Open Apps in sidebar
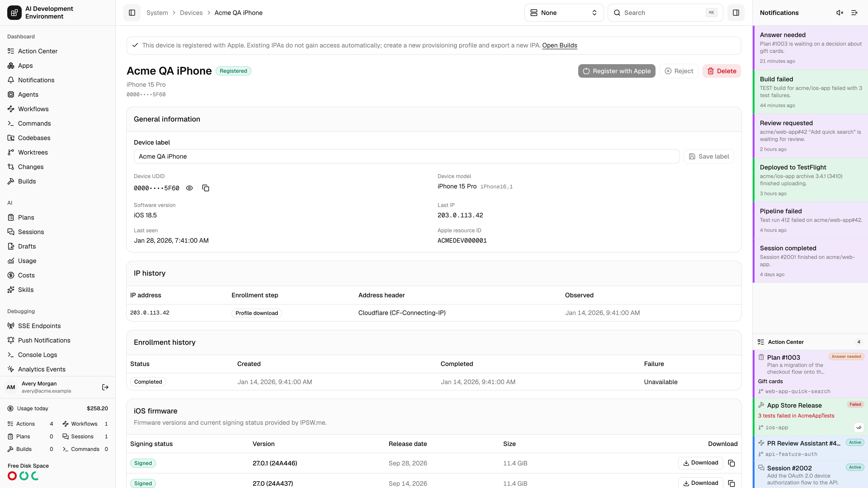 [x=58, y=66]
